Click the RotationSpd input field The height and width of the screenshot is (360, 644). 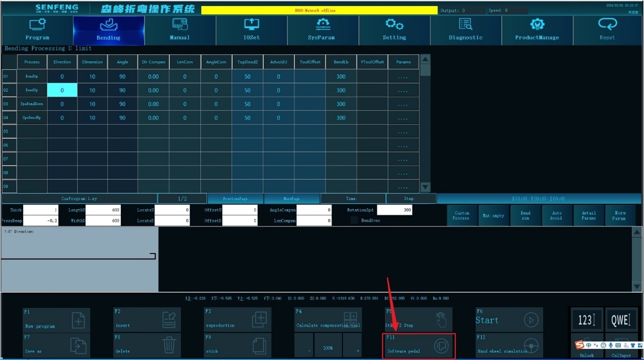pyautogui.click(x=394, y=210)
